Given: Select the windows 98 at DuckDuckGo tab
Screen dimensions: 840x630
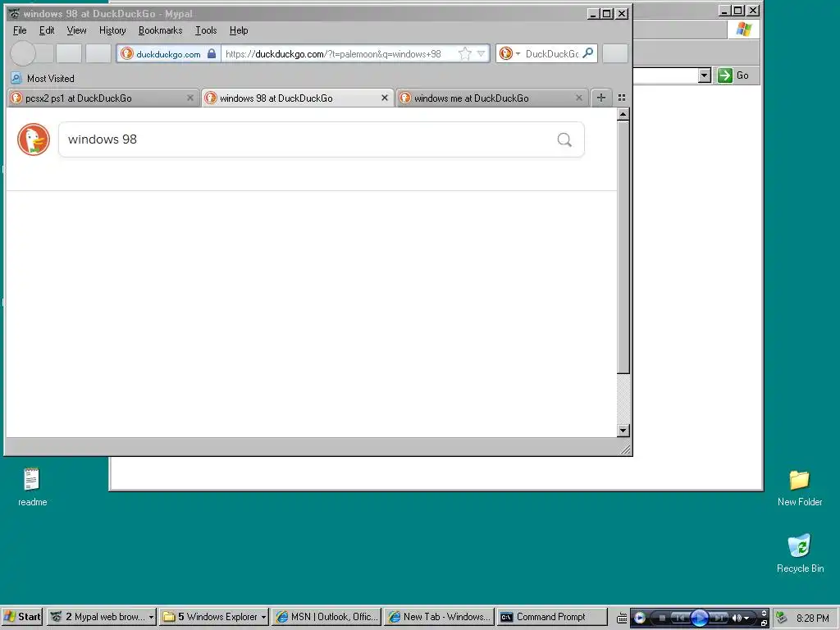Looking at the screenshot, I should click(x=297, y=98).
